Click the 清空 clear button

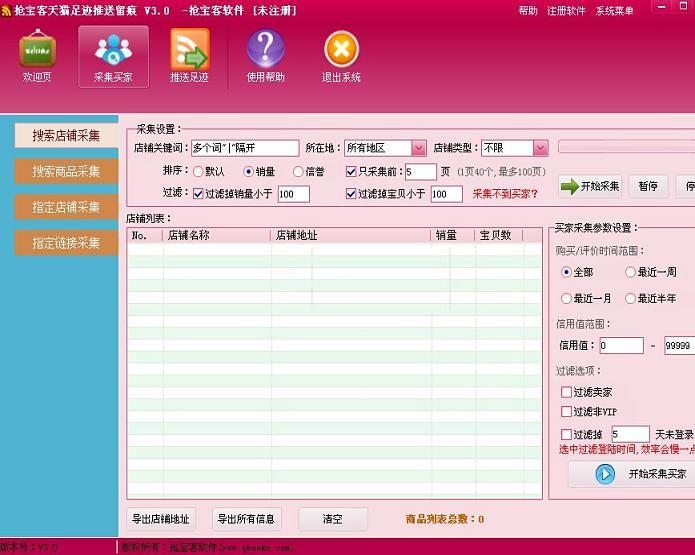pyautogui.click(x=333, y=519)
